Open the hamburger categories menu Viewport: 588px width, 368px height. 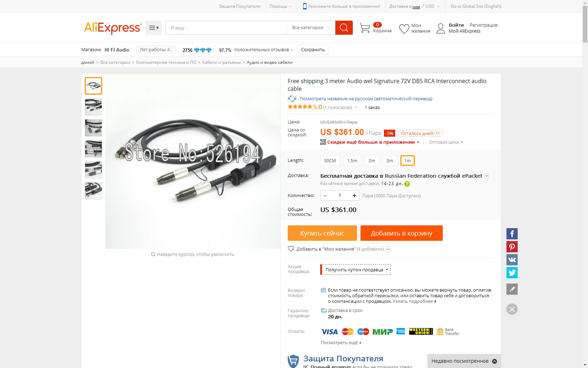pyautogui.click(x=154, y=28)
